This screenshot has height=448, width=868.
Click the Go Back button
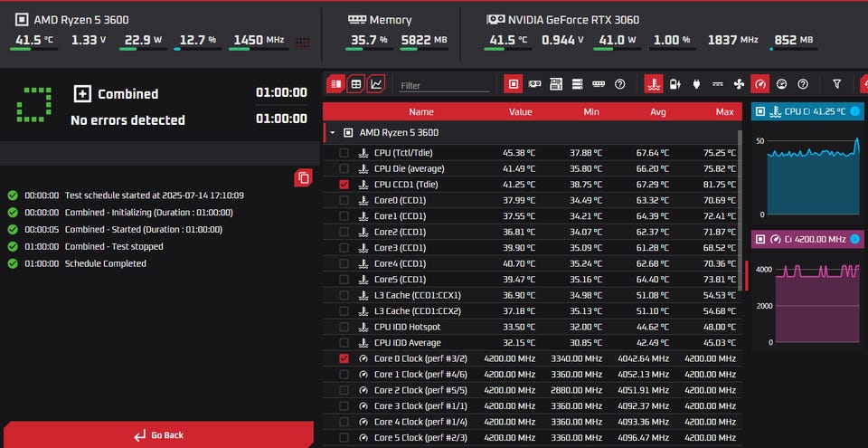tap(158, 435)
